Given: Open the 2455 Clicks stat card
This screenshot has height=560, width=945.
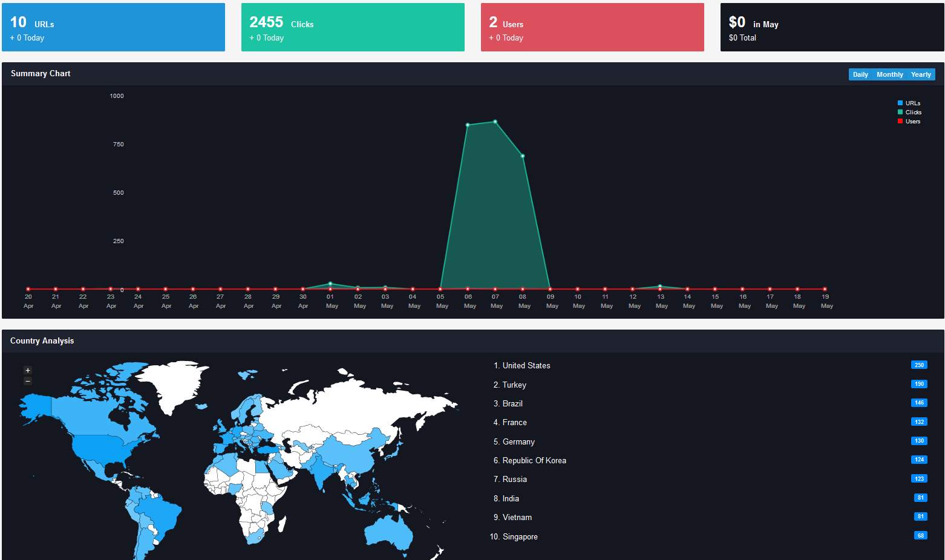Looking at the screenshot, I should 353,27.
